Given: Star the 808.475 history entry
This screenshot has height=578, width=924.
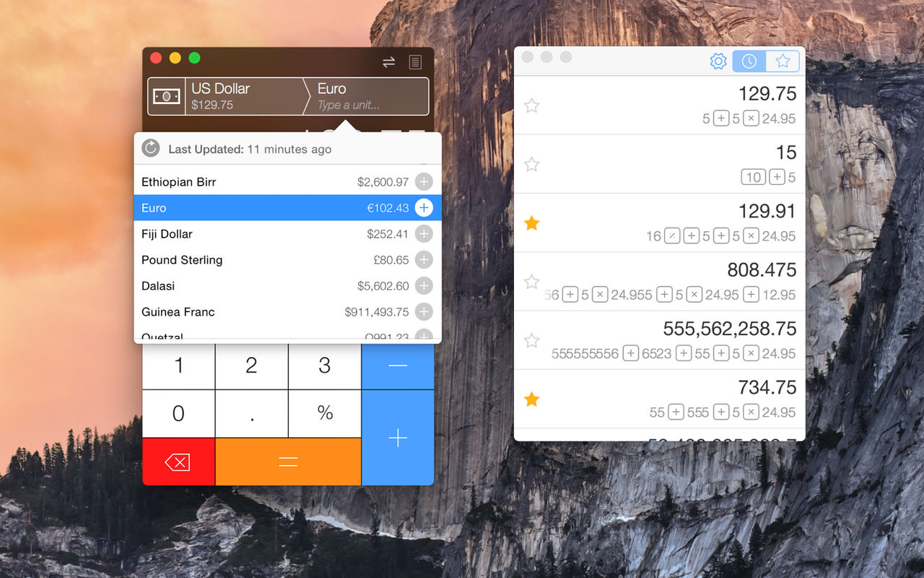Looking at the screenshot, I should pos(531,281).
